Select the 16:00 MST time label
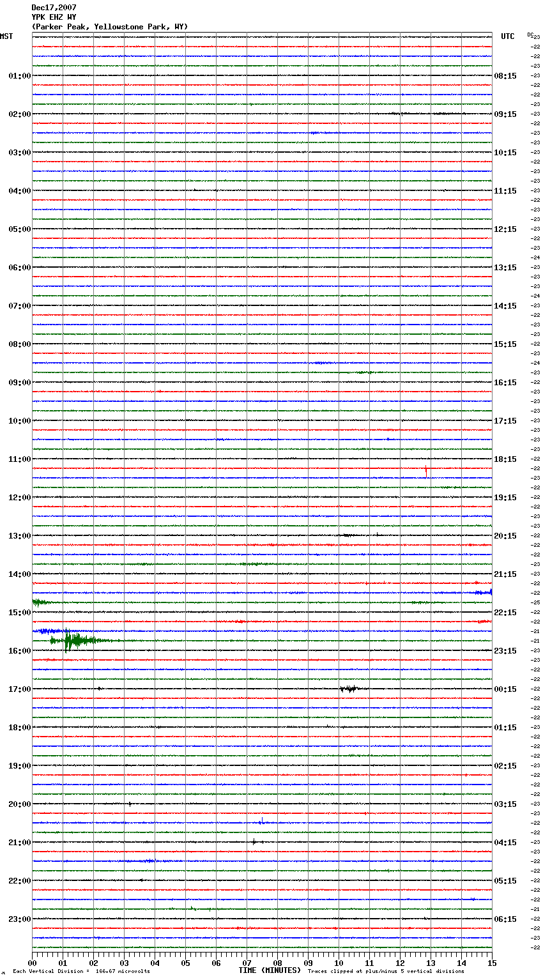The image size is (543, 980). tap(19, 651)
